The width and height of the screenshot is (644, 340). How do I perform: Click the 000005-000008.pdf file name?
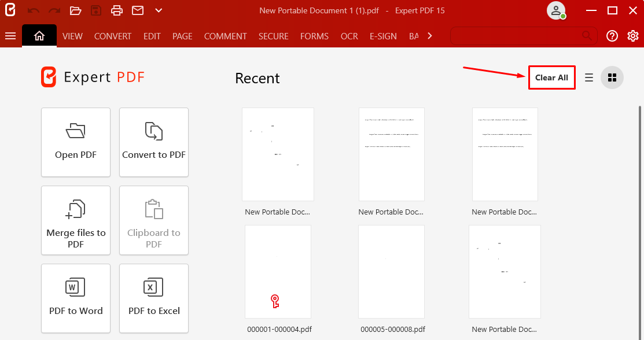pyautogui.click(x=393, y=330)
